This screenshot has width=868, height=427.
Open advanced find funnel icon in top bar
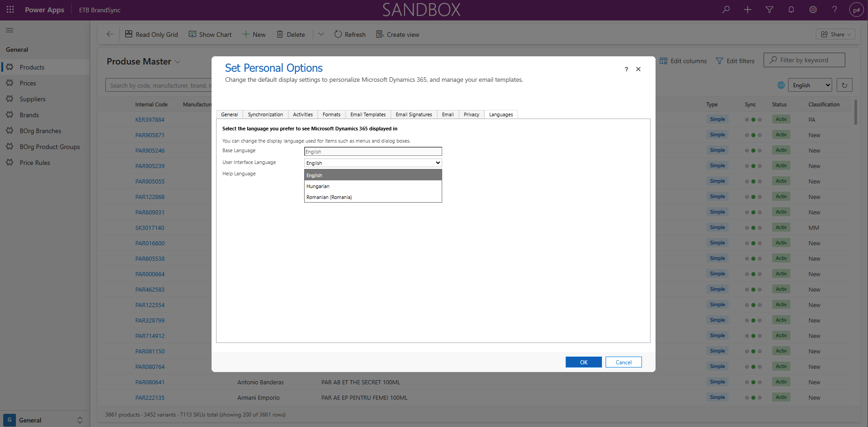tap(769, 10)
